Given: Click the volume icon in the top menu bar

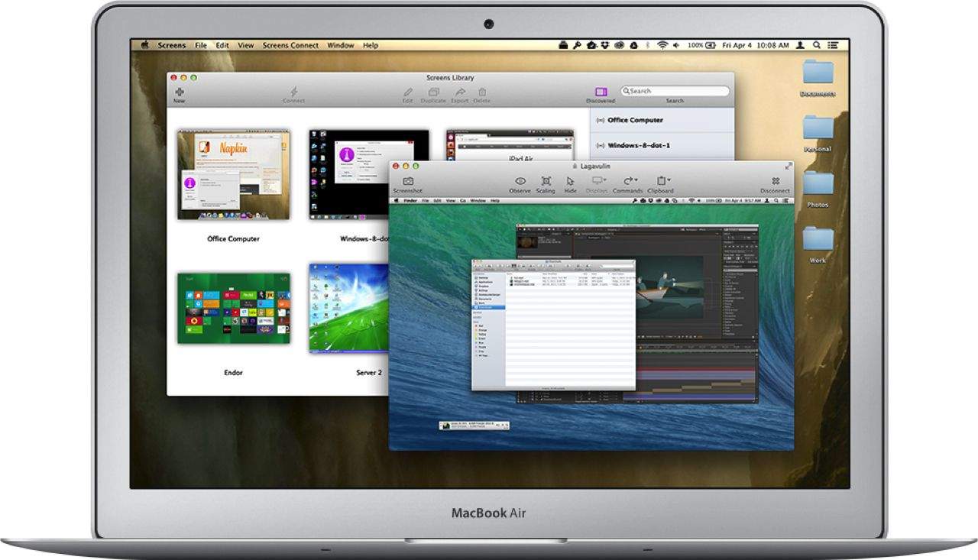Looking at the screenshot, I should 677,45.
